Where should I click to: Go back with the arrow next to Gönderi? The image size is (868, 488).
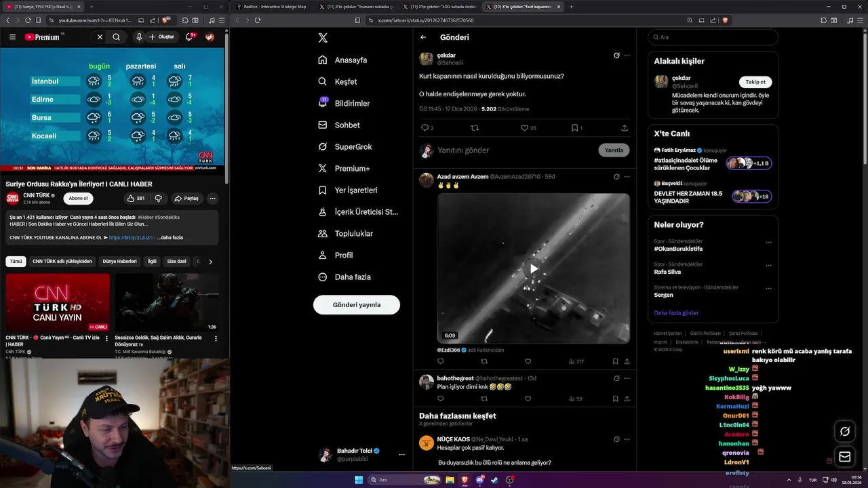point(423,37)
